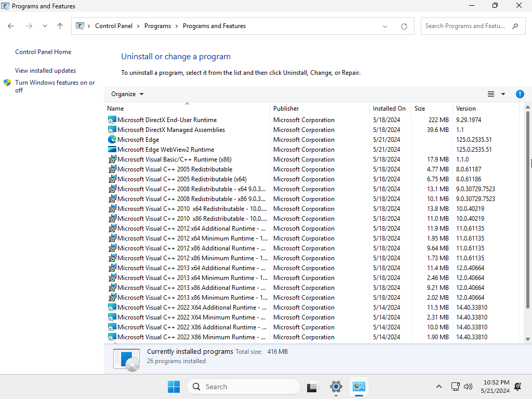Open the more view options arrow
Screen dimensions: 532x399
tap(503, 94)
